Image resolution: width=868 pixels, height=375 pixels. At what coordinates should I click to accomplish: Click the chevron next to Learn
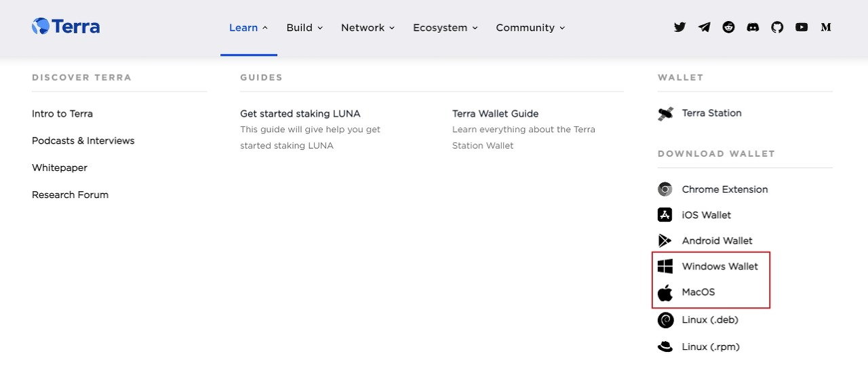pos(265,28)
